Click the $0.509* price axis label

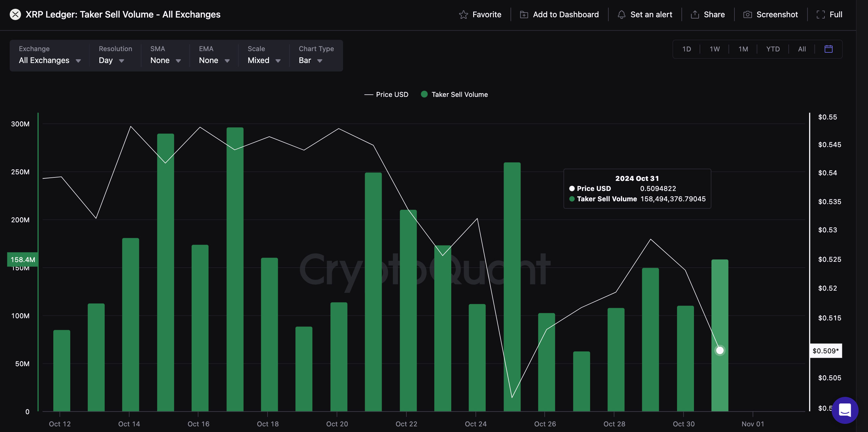point(826,351)
